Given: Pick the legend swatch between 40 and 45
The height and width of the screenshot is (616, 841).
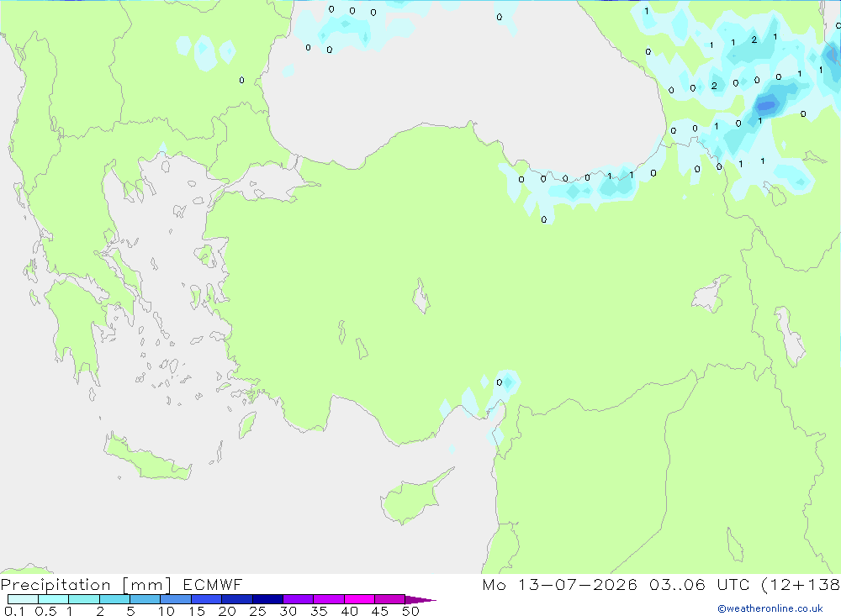Looking at the screenshot, I should (x=359, y=599).
